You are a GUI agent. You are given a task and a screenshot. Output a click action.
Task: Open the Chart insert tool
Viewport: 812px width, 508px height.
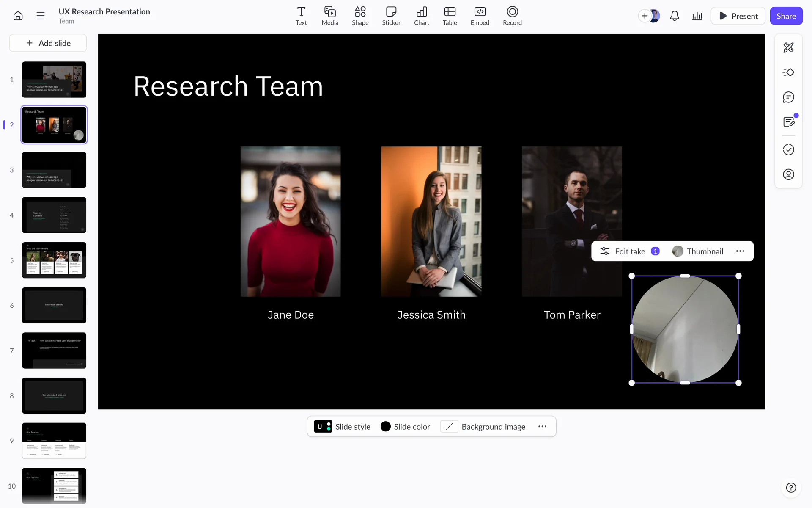(x=421, y=16)
